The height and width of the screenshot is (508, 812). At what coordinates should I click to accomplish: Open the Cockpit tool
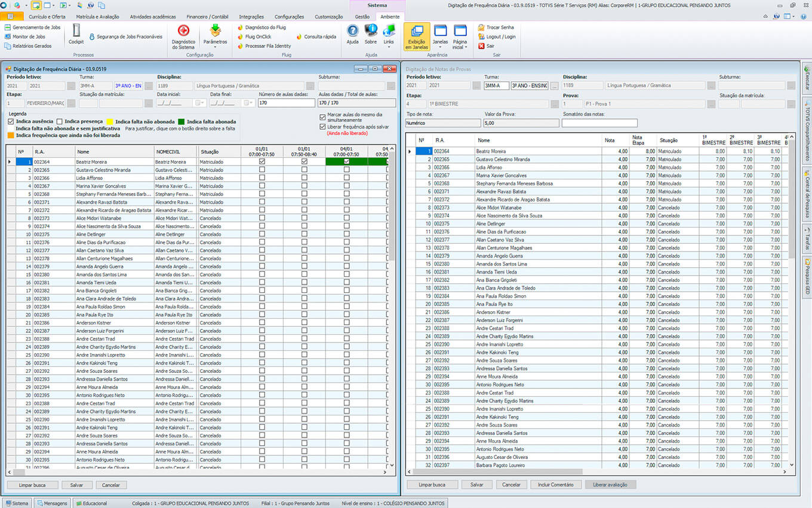[76, 33]
